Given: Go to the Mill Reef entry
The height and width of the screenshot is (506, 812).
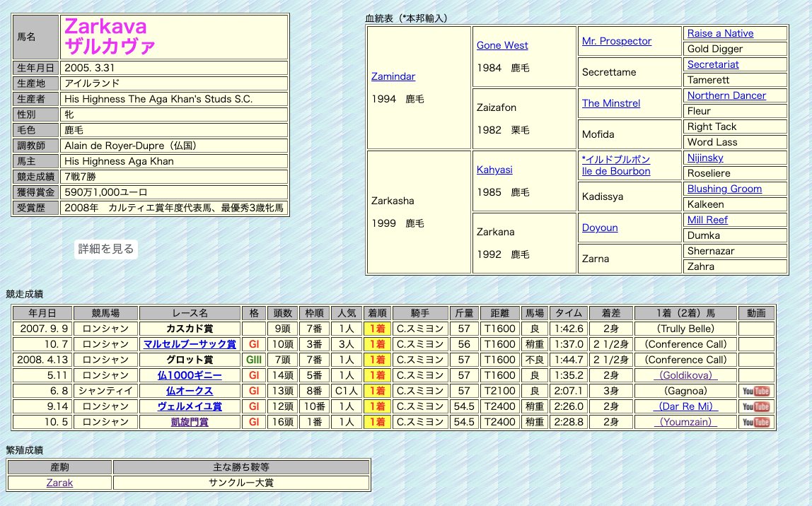Looking at the screenshot, I should 707,219.
